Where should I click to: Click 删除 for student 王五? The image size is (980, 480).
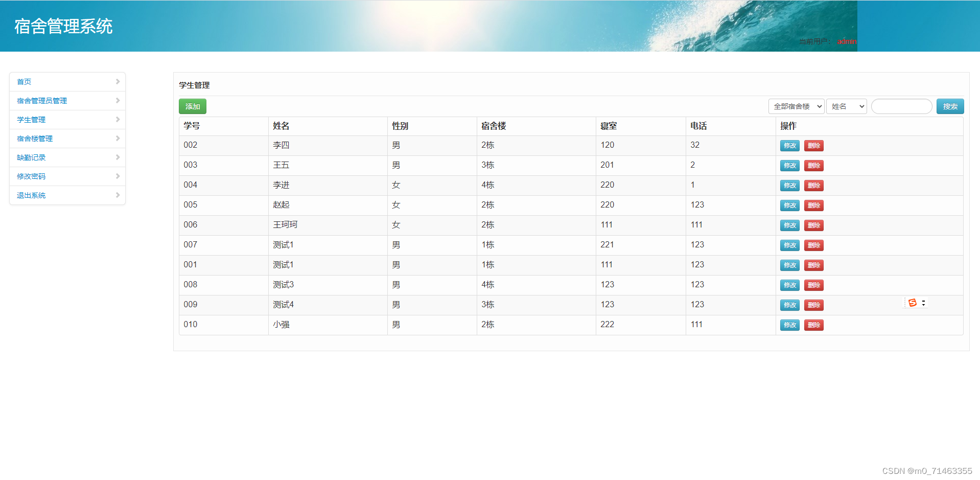[x=813, y=165]
